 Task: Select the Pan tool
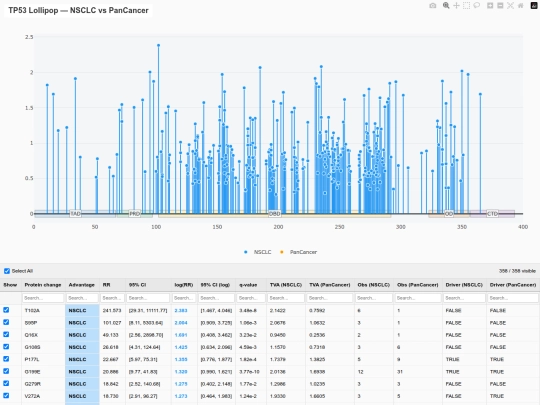[x=456, y=6]
